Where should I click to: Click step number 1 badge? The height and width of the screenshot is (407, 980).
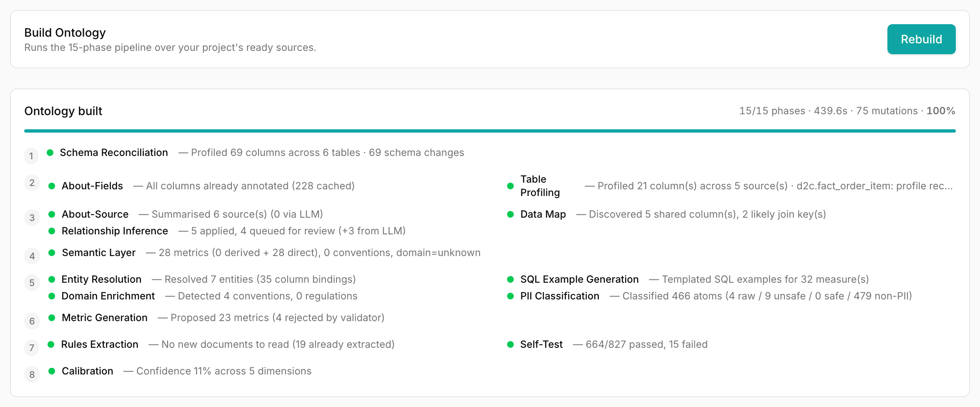point(31,156)
